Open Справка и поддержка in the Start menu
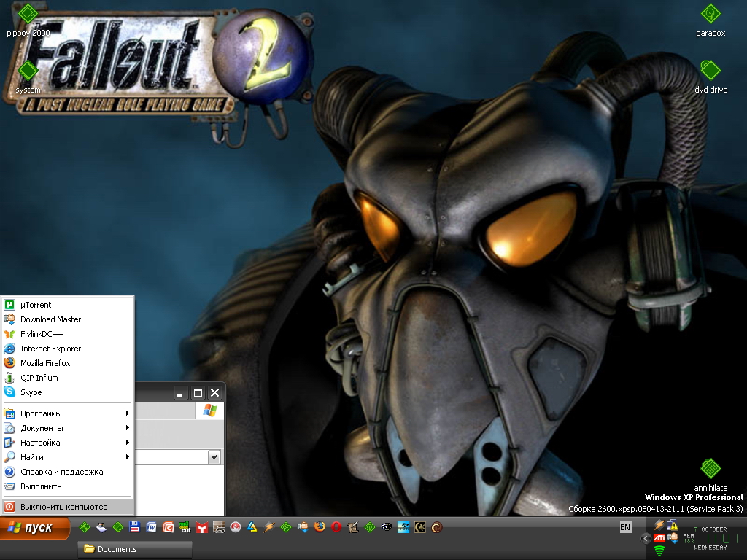Image resolution: width=747 pixels, height=560 pixels. 67,472
